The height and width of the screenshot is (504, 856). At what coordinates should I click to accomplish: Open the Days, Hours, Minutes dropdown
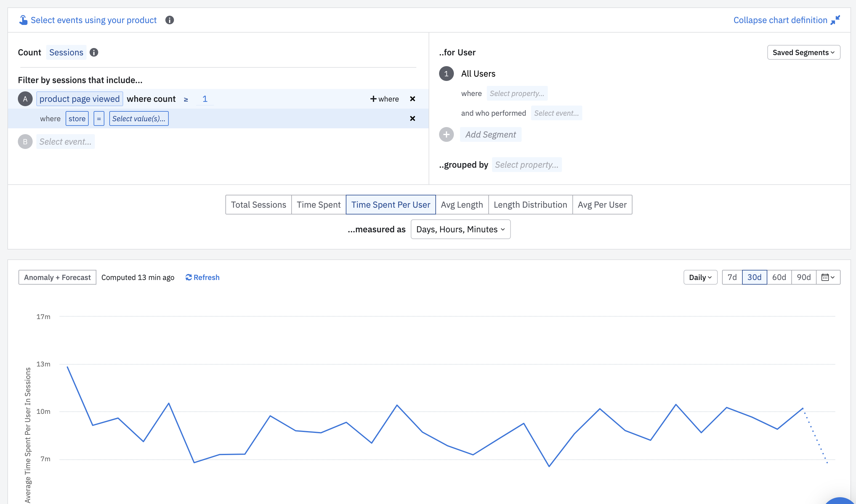coord(460,229)
